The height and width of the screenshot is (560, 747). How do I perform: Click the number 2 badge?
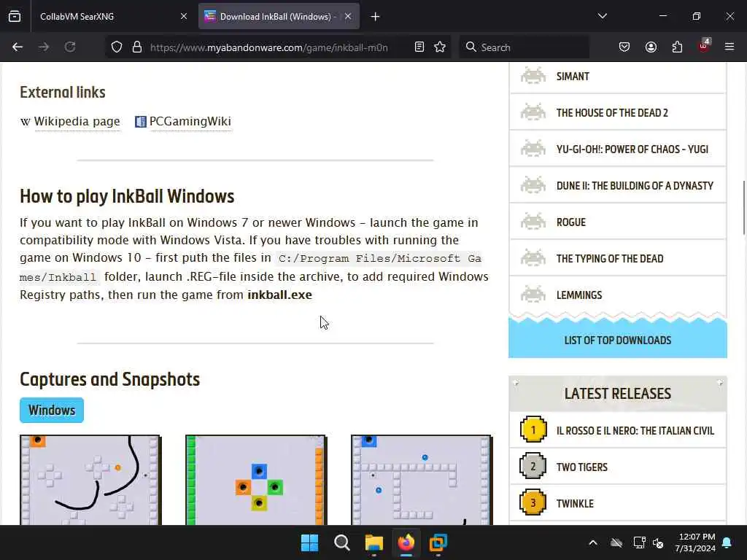[533, 467]
